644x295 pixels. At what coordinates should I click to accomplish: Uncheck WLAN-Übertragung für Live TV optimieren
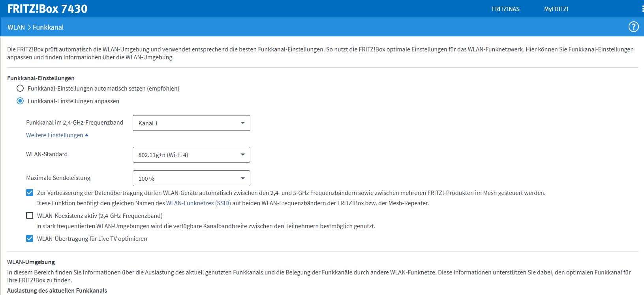pos(30,238)
